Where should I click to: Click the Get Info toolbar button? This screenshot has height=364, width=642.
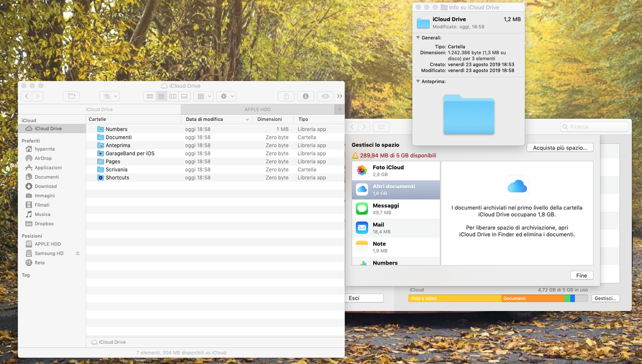tap(305, 96)
